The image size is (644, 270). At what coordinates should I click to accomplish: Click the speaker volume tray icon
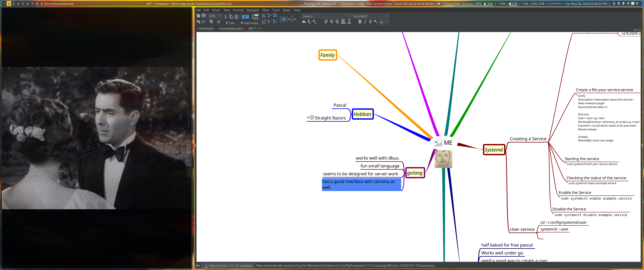[x=637, y=4]
